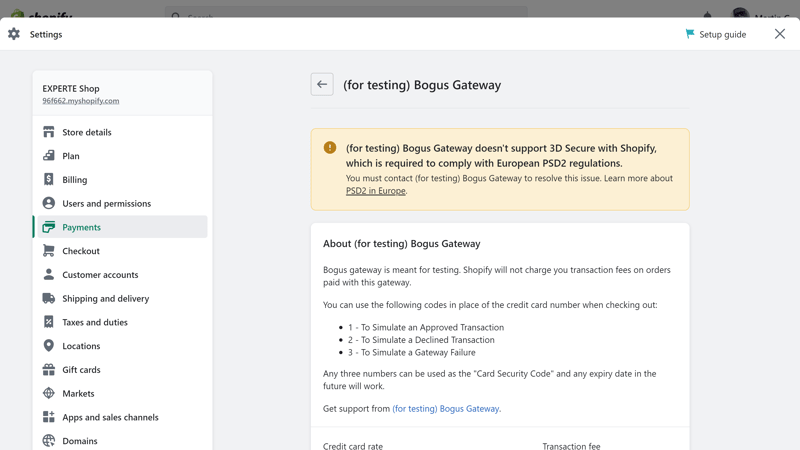This screenshot has height=450, width=800.
Task: Open the 96f662.myshopify.com store link
Action: [x=81, y=101]
